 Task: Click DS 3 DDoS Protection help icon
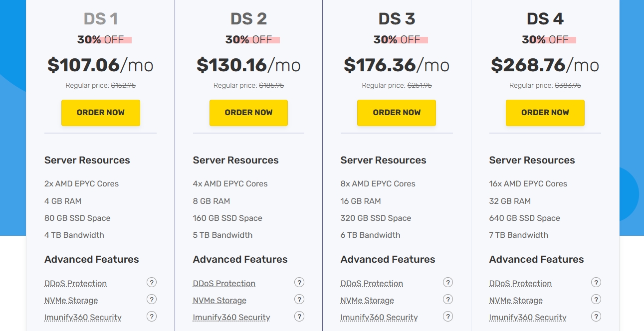pos(448,283)
